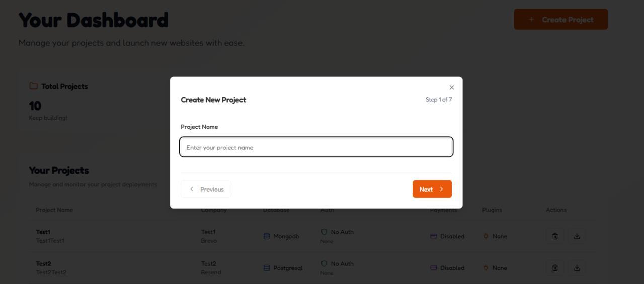
Task: Click the Previous button
Action: (x=206, y=189)
